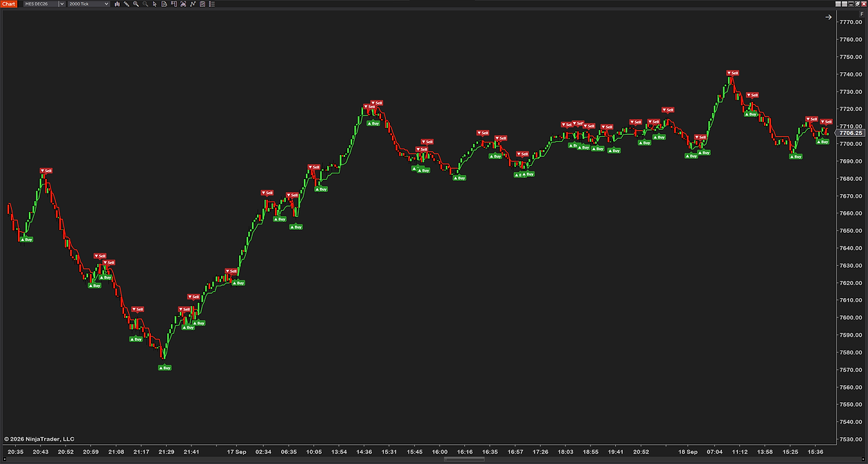Click the 15:36 time axis label
868x464 pixels.
click(x=816, y=452)
